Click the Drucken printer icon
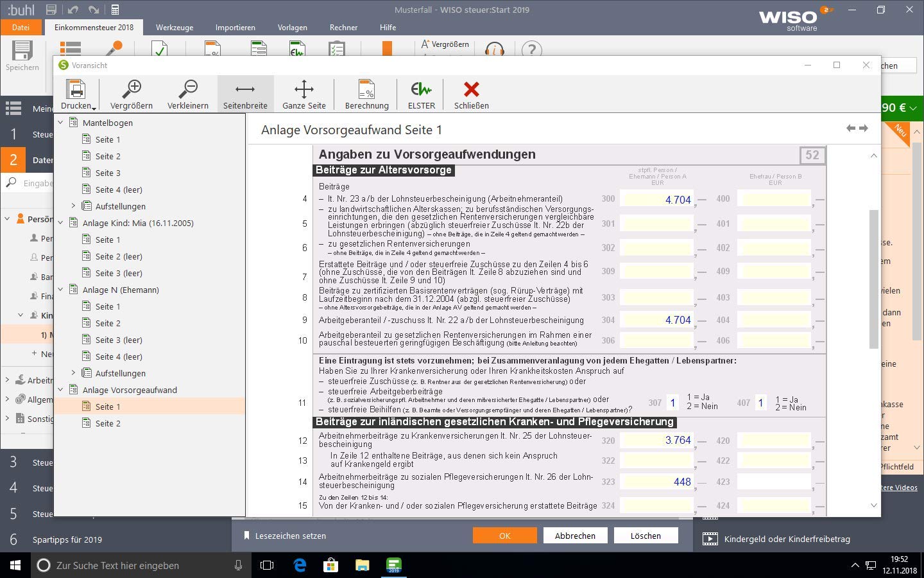This screenshot has width=924, height=578. [x=76, y=89]
